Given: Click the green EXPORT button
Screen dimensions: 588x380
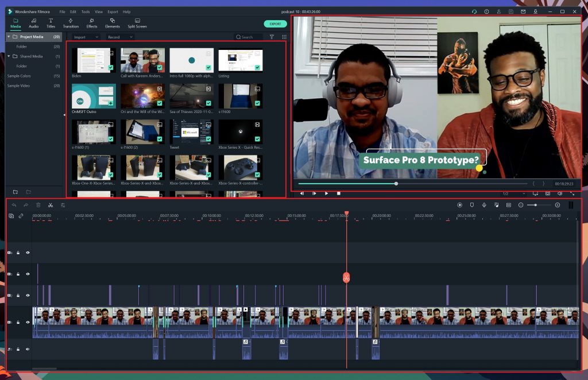Looking at the screenshot, I should click(275, 24).
